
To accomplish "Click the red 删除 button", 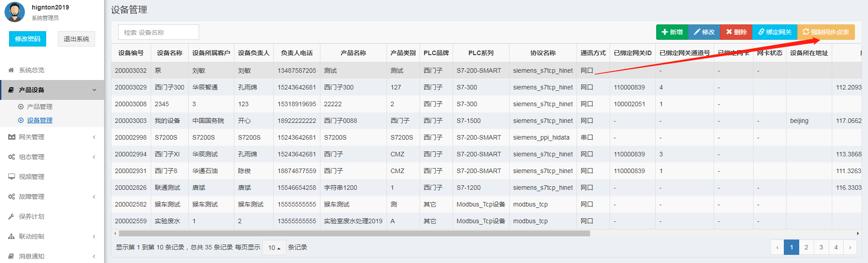I will click(x=736, y=32).
